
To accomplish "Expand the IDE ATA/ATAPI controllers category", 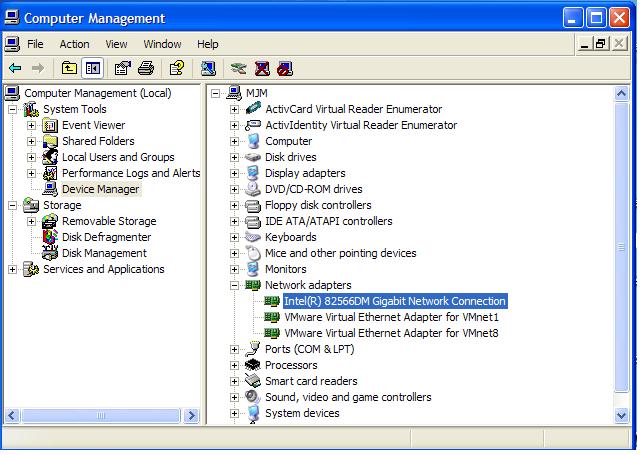I will (x=234, y=222).
